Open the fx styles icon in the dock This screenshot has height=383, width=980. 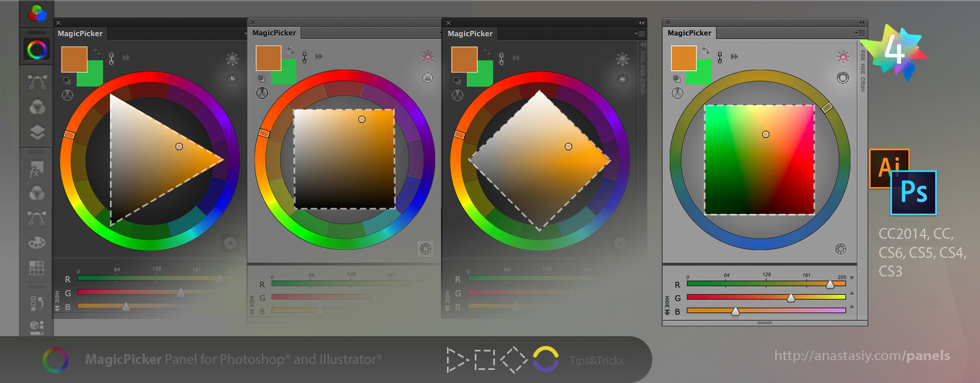[x=37, y=169]
